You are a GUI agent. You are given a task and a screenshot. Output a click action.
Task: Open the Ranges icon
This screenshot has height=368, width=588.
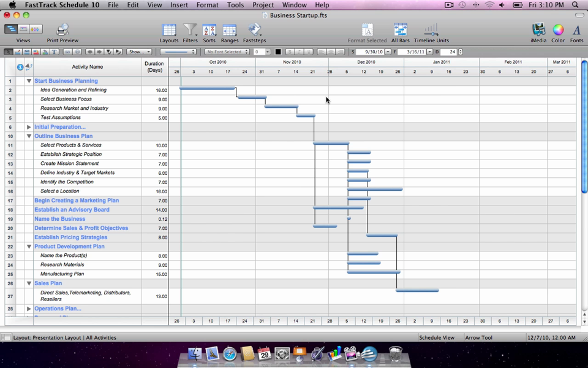230,30
